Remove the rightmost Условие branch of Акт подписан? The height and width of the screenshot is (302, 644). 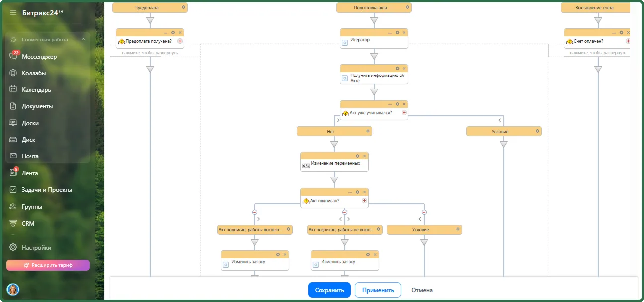pyautogui.click(x=424, y=212)
